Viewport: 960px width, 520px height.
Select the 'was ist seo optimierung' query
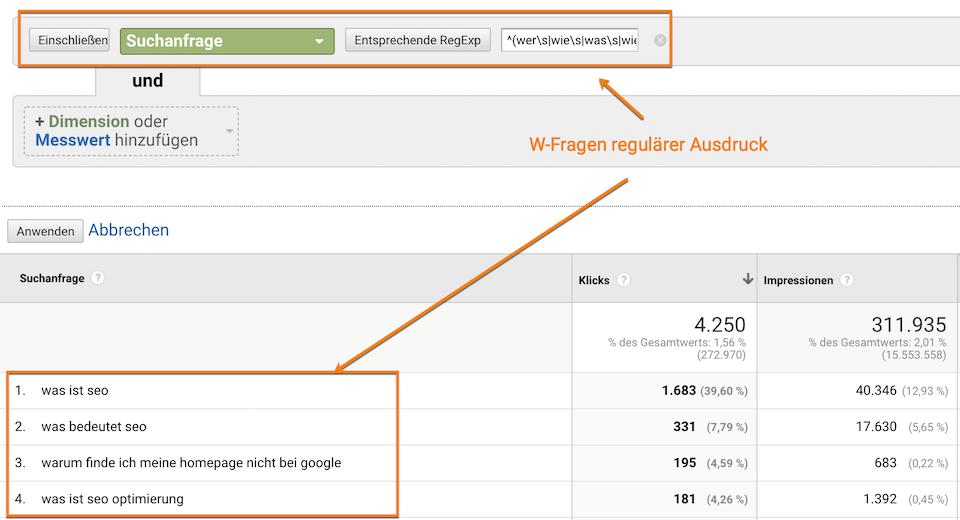click(x=112, y=499)
